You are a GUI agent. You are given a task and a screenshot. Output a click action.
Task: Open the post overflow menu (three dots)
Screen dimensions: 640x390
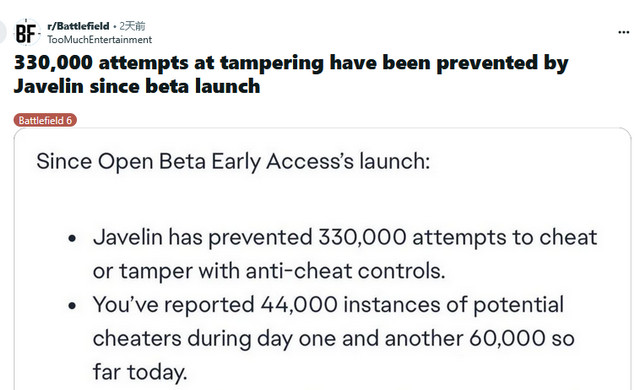click(x=623, y=32)
